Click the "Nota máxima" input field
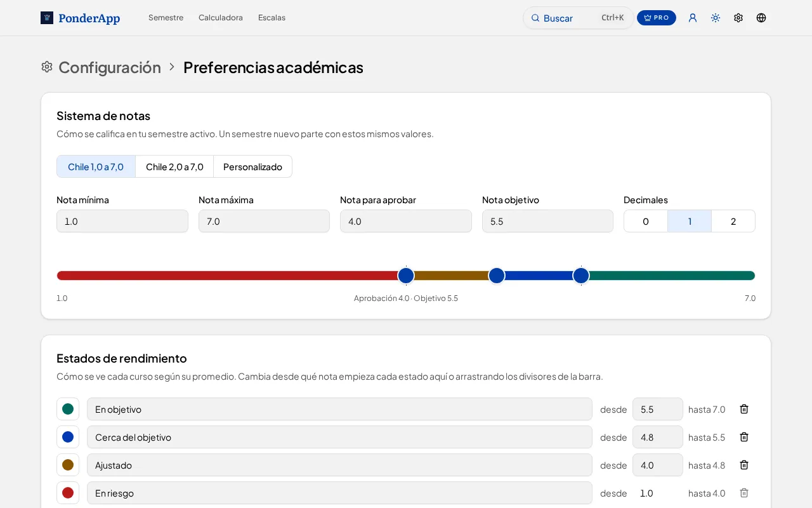The image size is (812, 508). [264, 221]
